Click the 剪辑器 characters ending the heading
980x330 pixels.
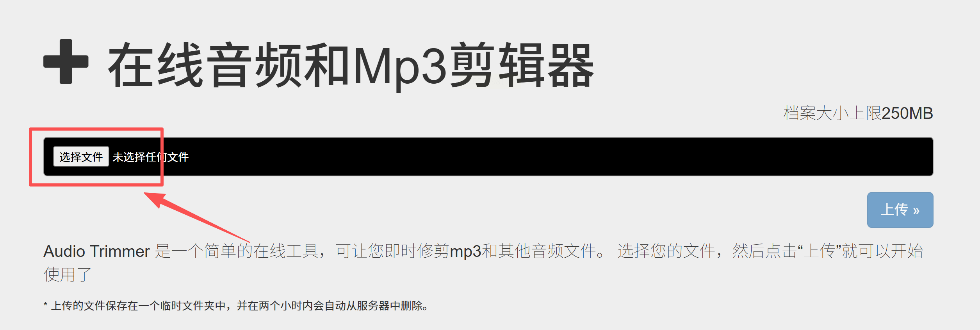click(522, 65)
